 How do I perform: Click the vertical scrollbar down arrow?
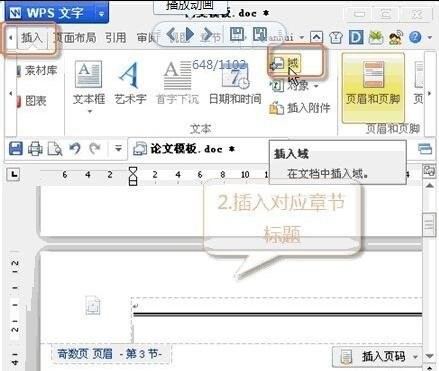tap(429, 356)
